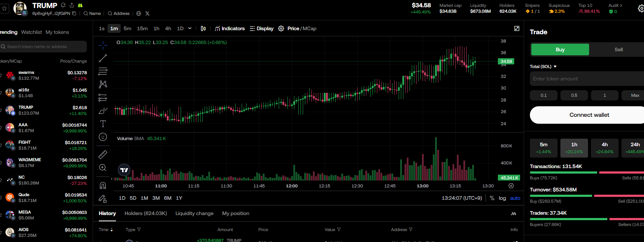Viewport: 644px width, 242px height.
Task: Filter history by Type
Action: [x=133, y=230]
